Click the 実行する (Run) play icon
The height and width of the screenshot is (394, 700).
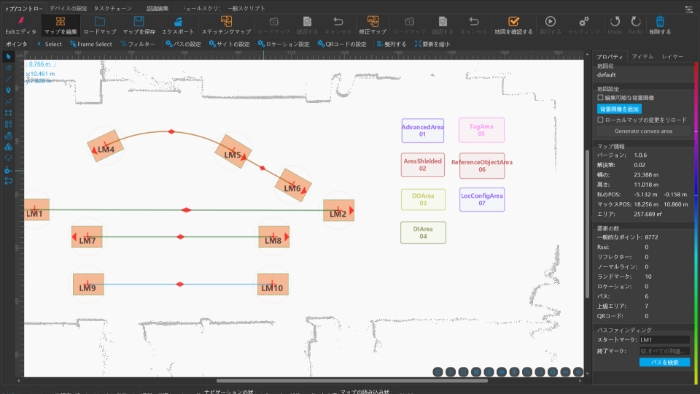coord(550,21)
